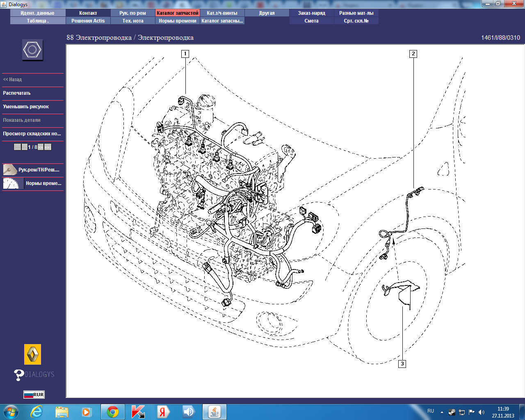Viewport: 525px width, 420px height.
Task: Open the media player taskbar icon
Action: pyautogui.click(x=87, y=412)
